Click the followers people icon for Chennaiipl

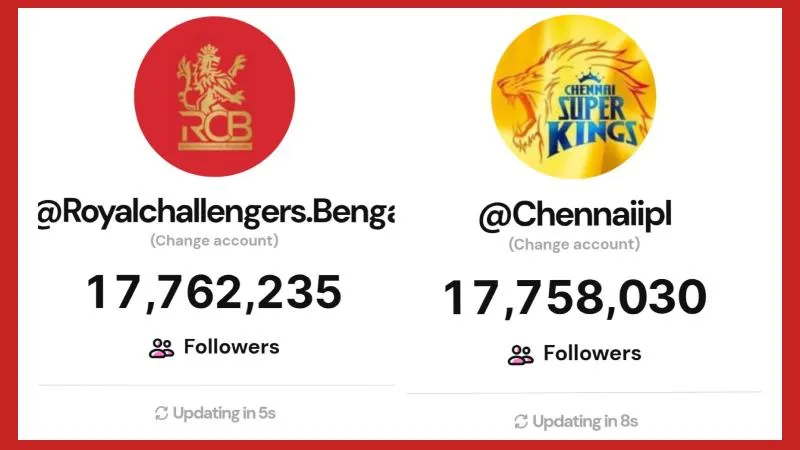520,355
